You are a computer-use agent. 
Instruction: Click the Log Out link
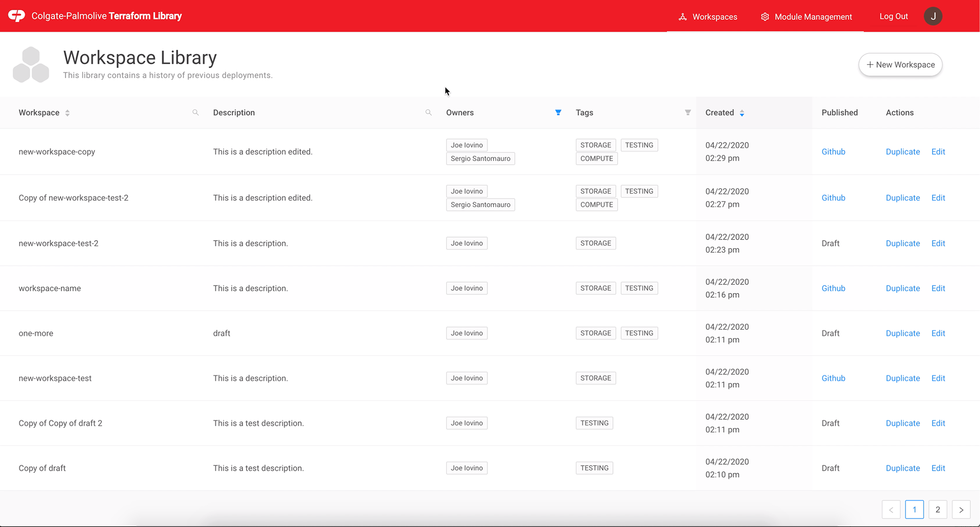pos(893,16)
